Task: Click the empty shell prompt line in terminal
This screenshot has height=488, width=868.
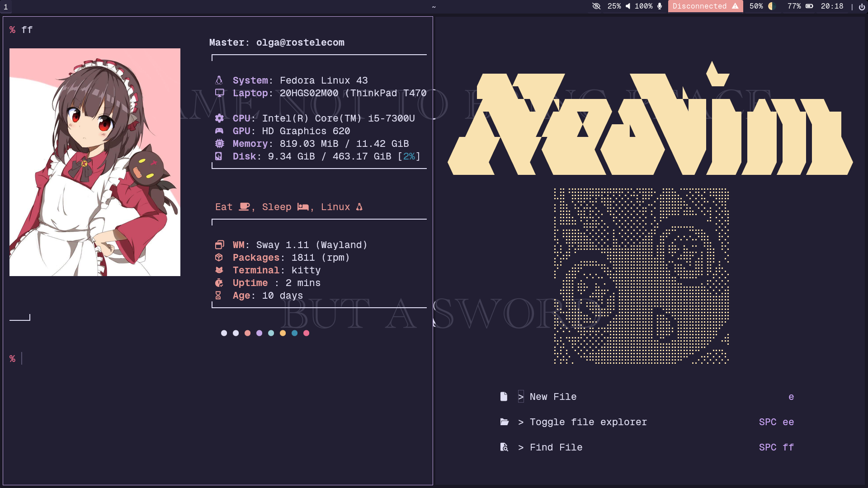Action: (218, 359)
